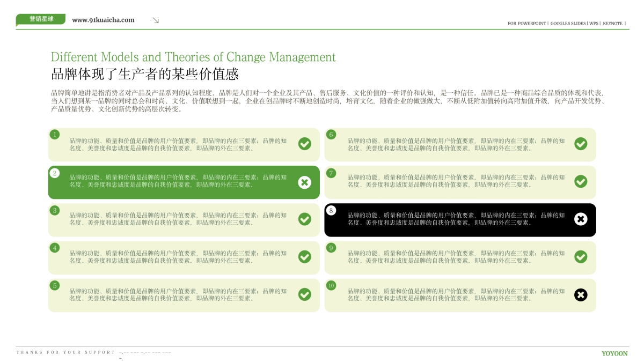Click the black X icon on item 10
Image resolution: width=644 pixels, height=362 pixels.
click(x=581, y=294)
